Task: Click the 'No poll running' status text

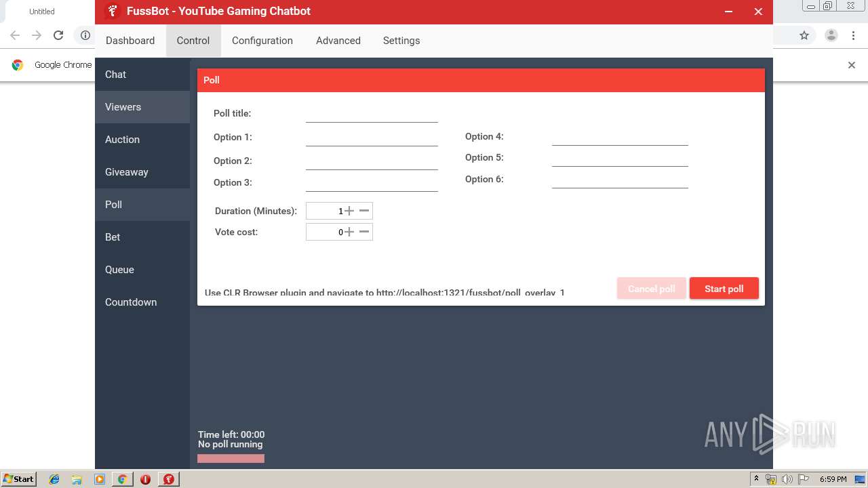Action: [x=230, y=445]
